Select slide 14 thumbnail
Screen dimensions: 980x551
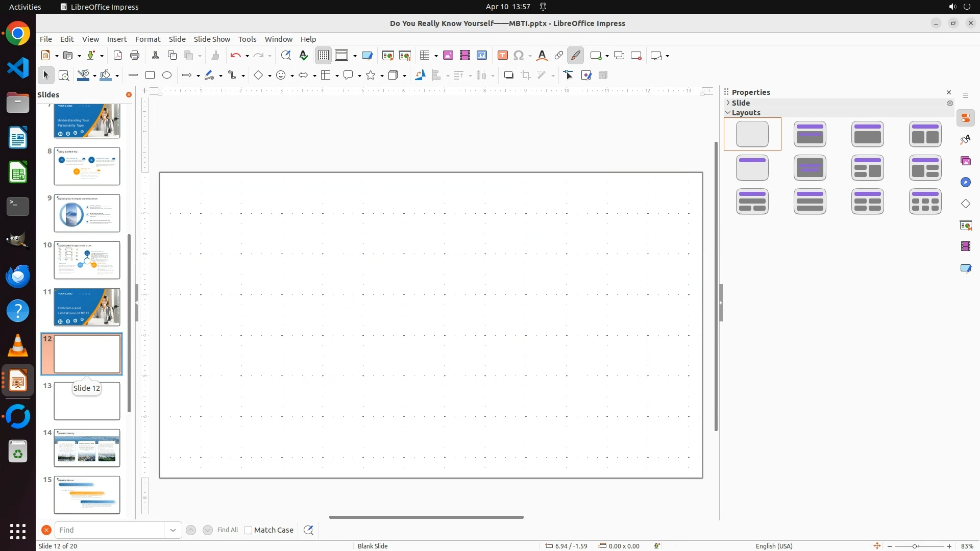(87, 448)
